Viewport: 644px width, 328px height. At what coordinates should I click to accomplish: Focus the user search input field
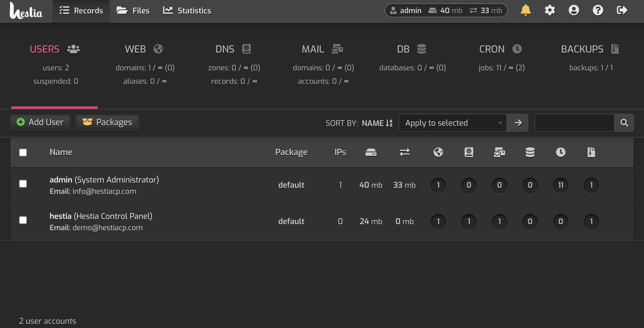[574, 123]
